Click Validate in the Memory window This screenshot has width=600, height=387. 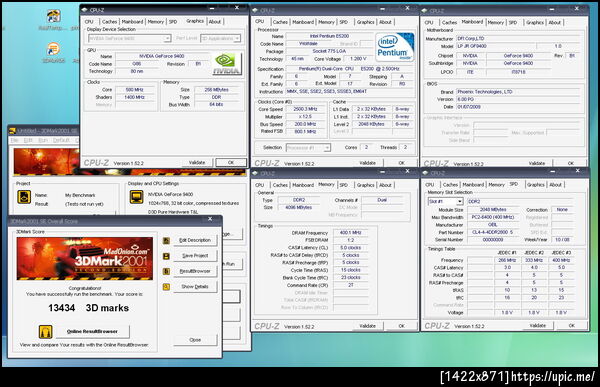pyautogui.click(x=367, y=326)
